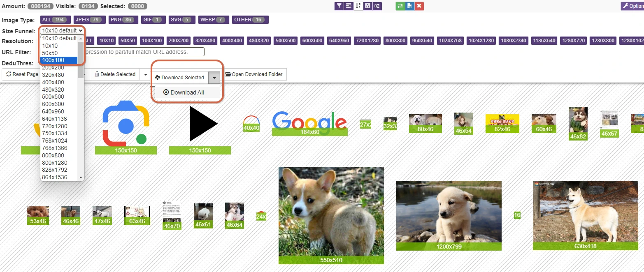
Task: Filter image type by GIF
Action: click(x=153, y=20)
